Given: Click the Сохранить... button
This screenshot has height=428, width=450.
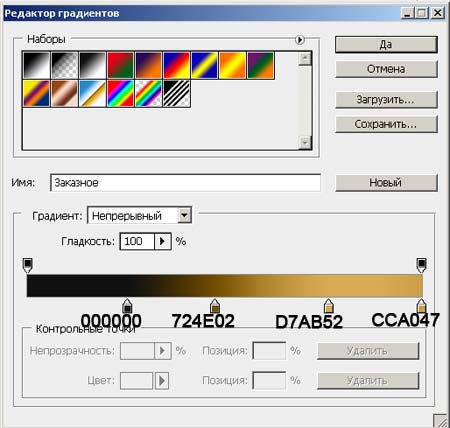Looking at the screenshot, I should [386, 124].
